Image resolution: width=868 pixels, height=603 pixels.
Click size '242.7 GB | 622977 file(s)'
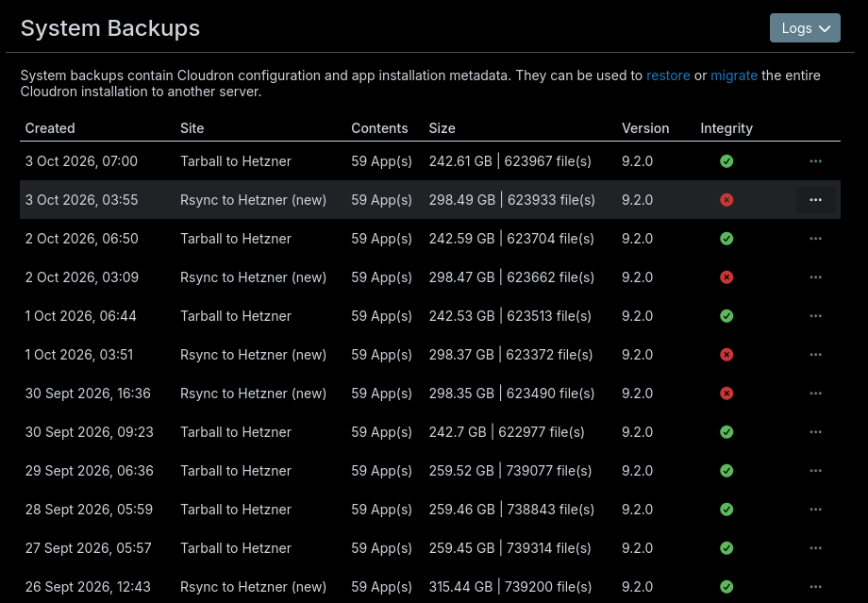pos(507,432)
